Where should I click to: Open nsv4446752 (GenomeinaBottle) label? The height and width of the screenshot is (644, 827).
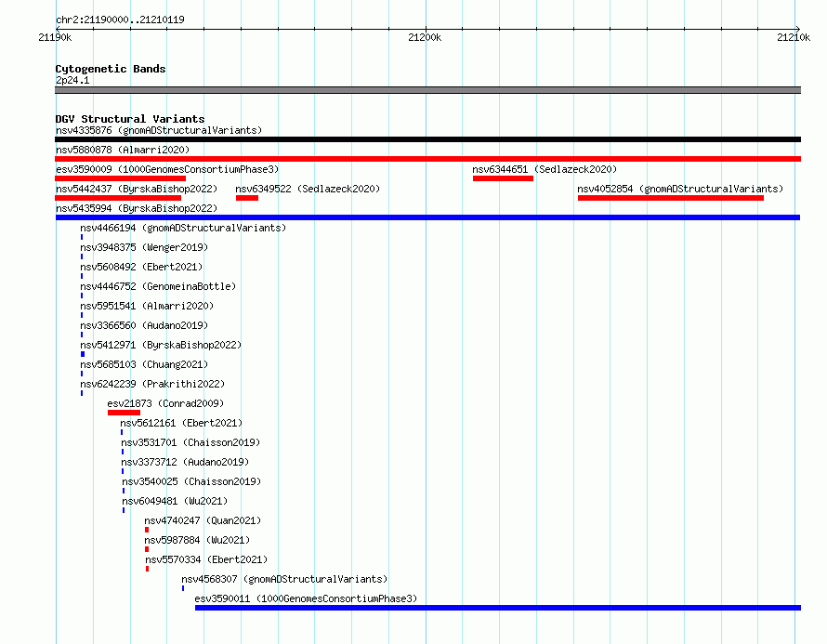[158, 286]
